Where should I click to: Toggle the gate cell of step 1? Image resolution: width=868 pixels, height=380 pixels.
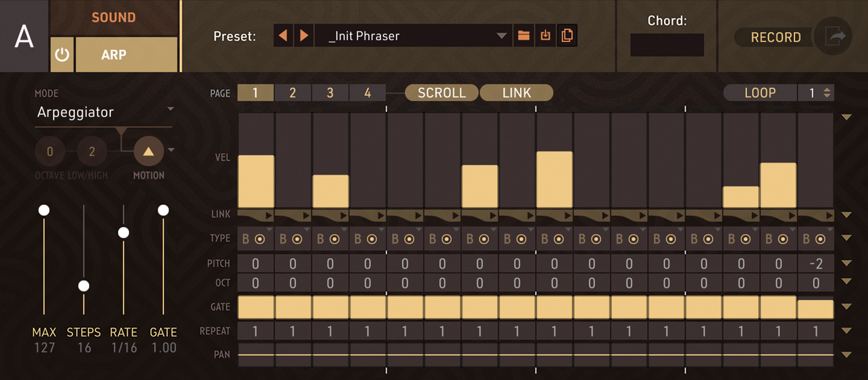tap(256, 307)
